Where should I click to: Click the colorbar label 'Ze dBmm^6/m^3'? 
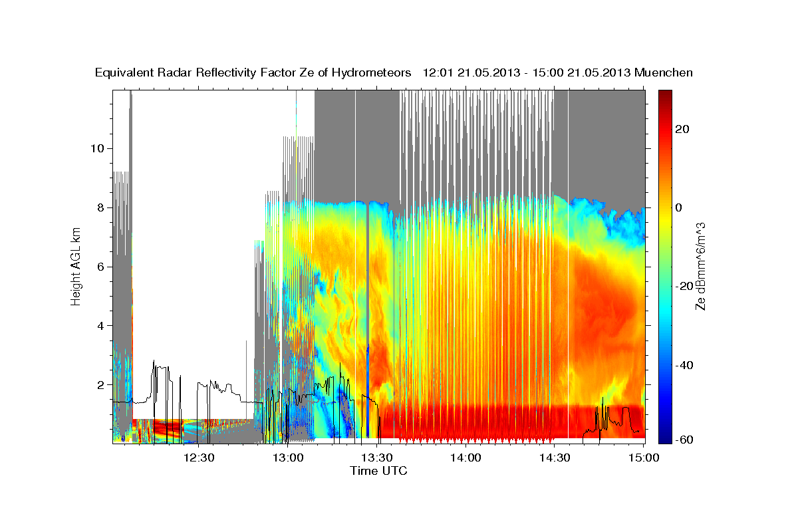[x=700, y=266]
